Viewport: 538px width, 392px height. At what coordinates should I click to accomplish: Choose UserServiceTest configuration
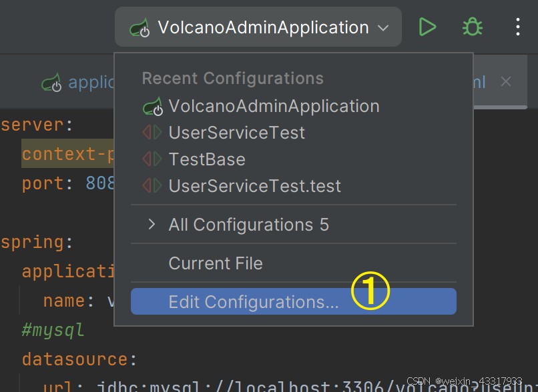(x=237, y=133)
